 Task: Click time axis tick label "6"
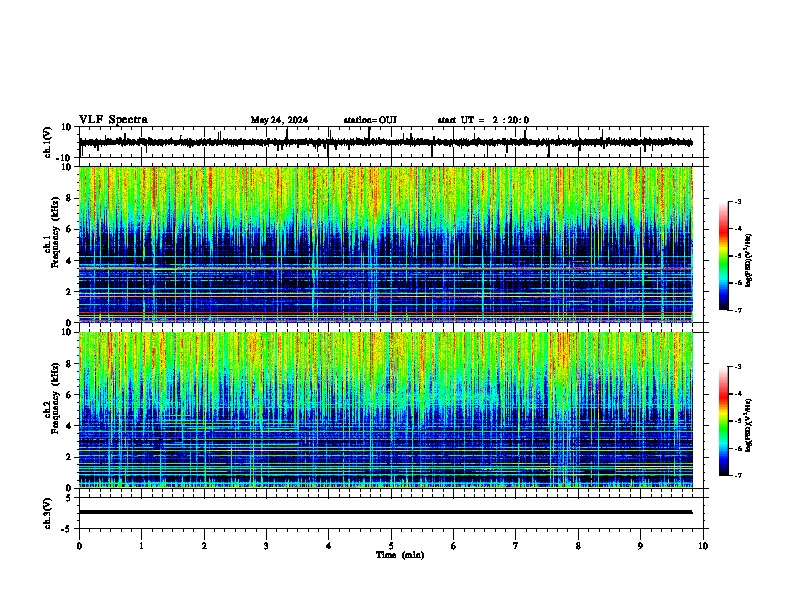coord(454,546)
